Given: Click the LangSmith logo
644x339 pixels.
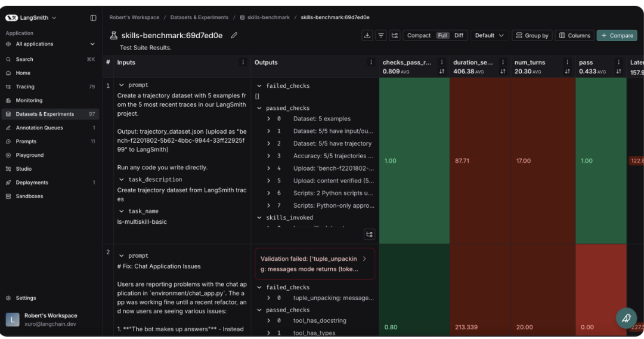Looking at the screenshot, I should point(11,18).
